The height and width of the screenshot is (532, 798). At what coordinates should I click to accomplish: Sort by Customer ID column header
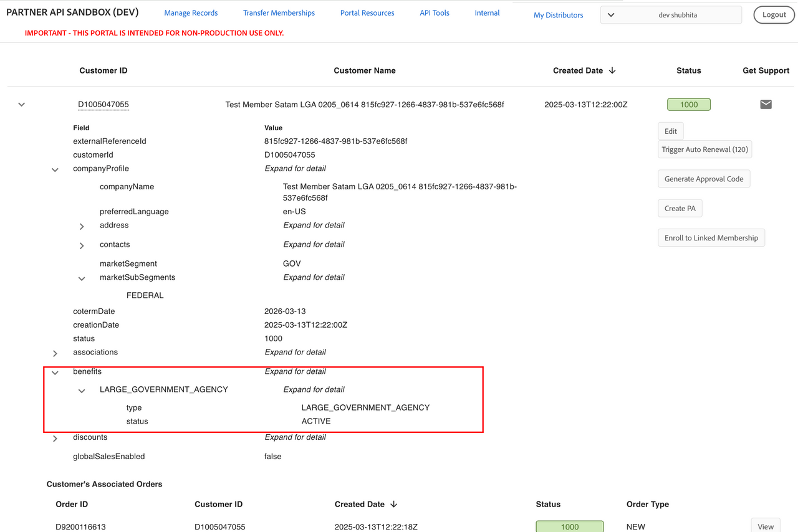pyautogui.click(x=103, y=70)
